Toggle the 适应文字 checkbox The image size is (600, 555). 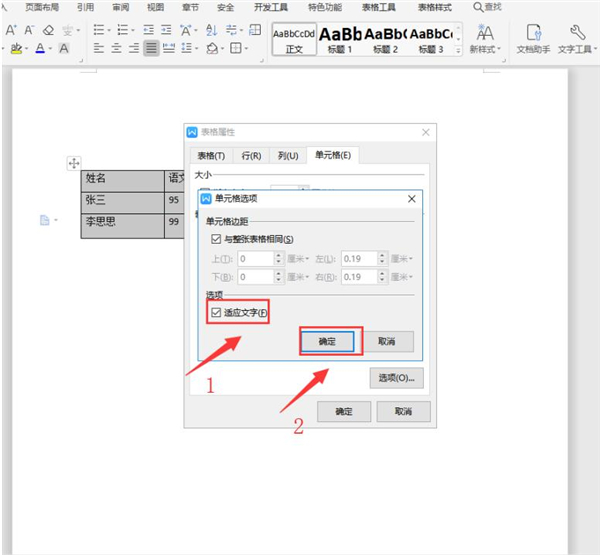(216, 314)
